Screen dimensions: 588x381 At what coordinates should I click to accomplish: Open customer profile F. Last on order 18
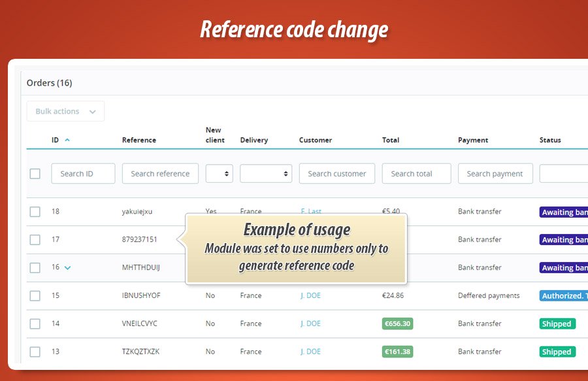coord(311,211)
